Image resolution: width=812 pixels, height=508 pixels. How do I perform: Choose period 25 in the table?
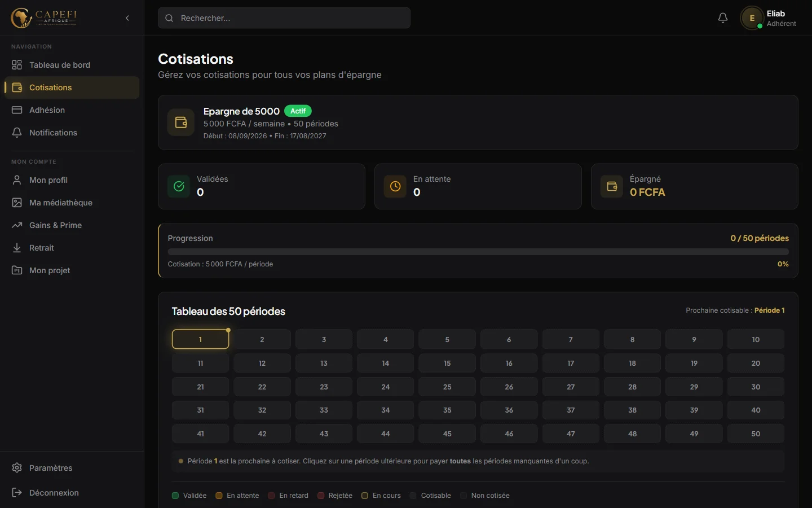[x=447, y=387]
